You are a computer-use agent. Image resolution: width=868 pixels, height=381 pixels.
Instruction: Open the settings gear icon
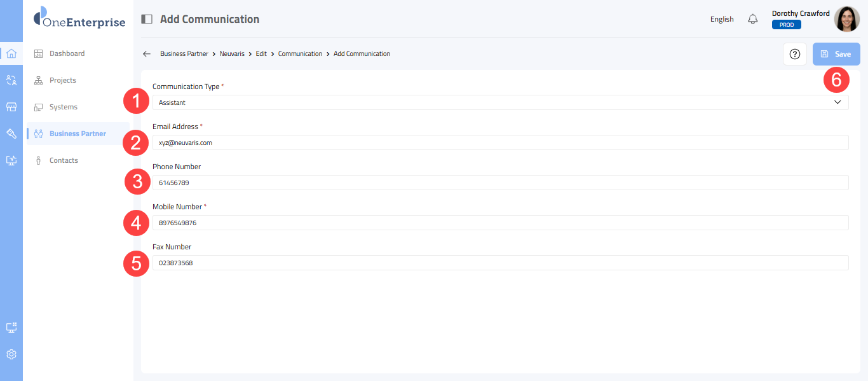pyautogui.click(x=11, y=354)
